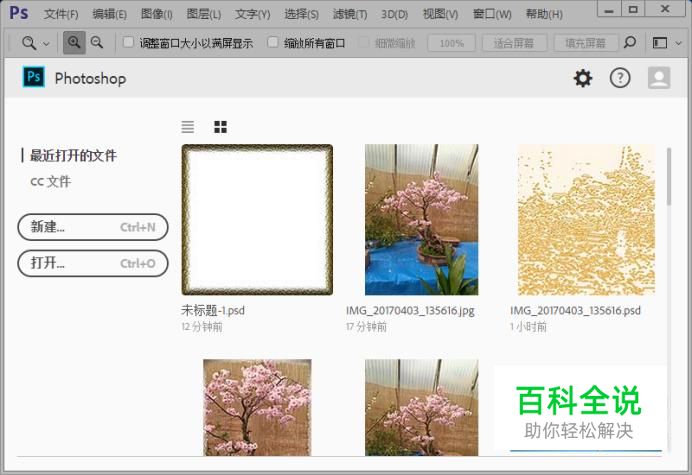Select CC 文件 in sidebar
This screenshot has width=692, height=475.
[50, 181]
